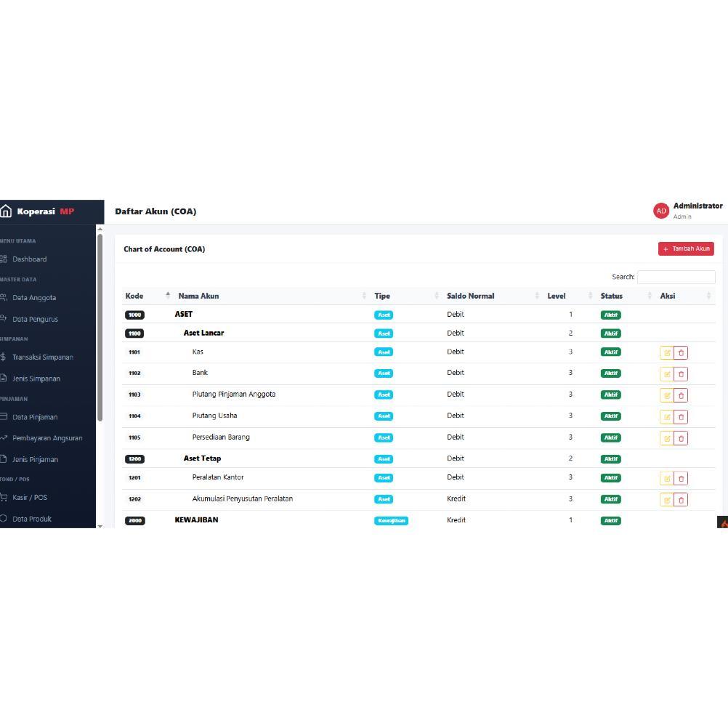Click the Koperasi MP home logo icon
The image size is (728, 728).
6,211
